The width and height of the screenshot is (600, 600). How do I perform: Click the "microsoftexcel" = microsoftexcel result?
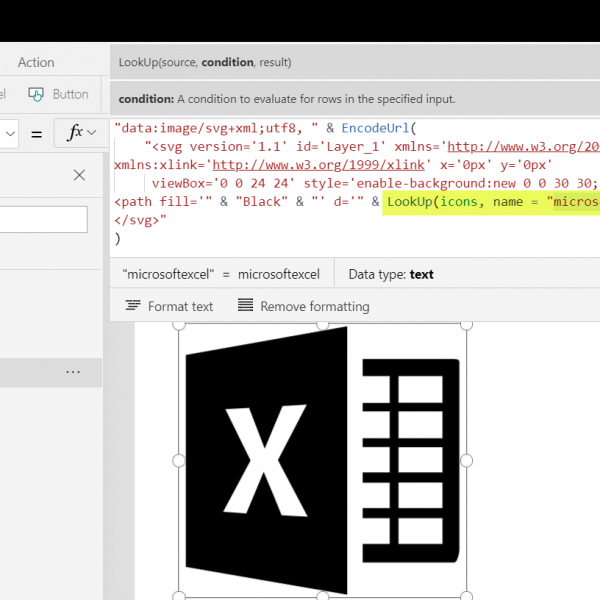tap(221, 274)
